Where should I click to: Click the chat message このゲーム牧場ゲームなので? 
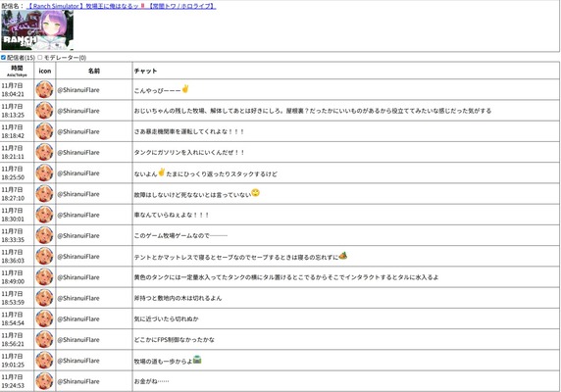pyautogui.click(x=180, y=235)
